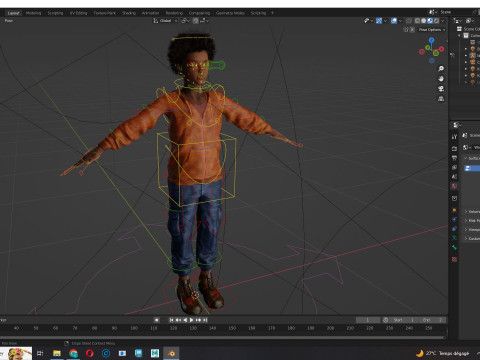This screenshot has height=360, width=480.
Task: Open the Output properties tab
Action: [454, 158]
